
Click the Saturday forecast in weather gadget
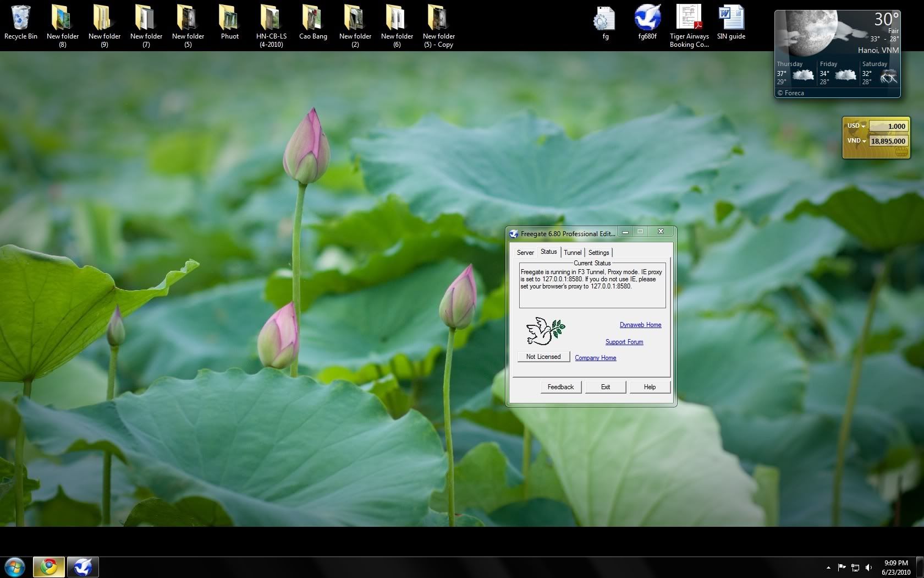[x=879, y=73]
